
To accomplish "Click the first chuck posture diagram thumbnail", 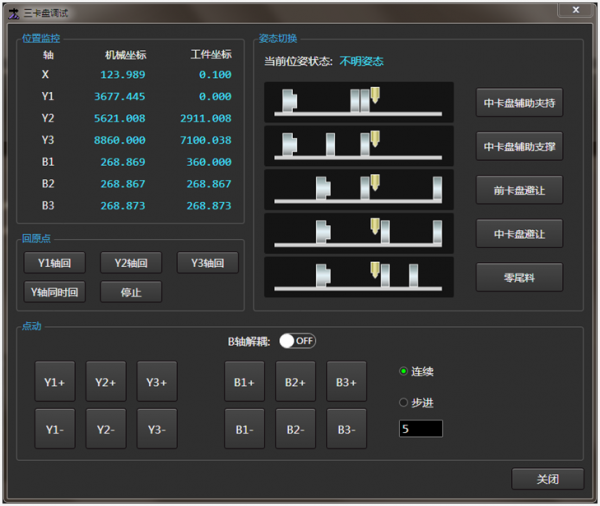I will coord(358,103).
